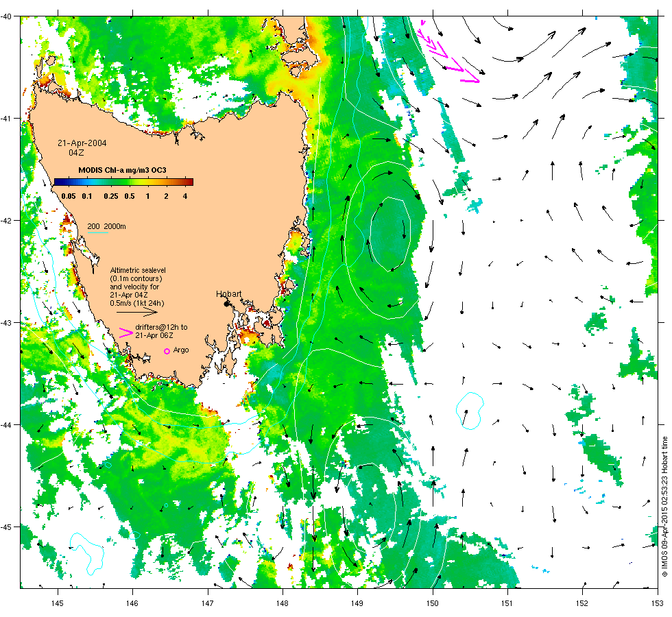This screenshot has height=617, width=672.
Task: Click the closed cyan contour near 150.5E
Action: 470,411
